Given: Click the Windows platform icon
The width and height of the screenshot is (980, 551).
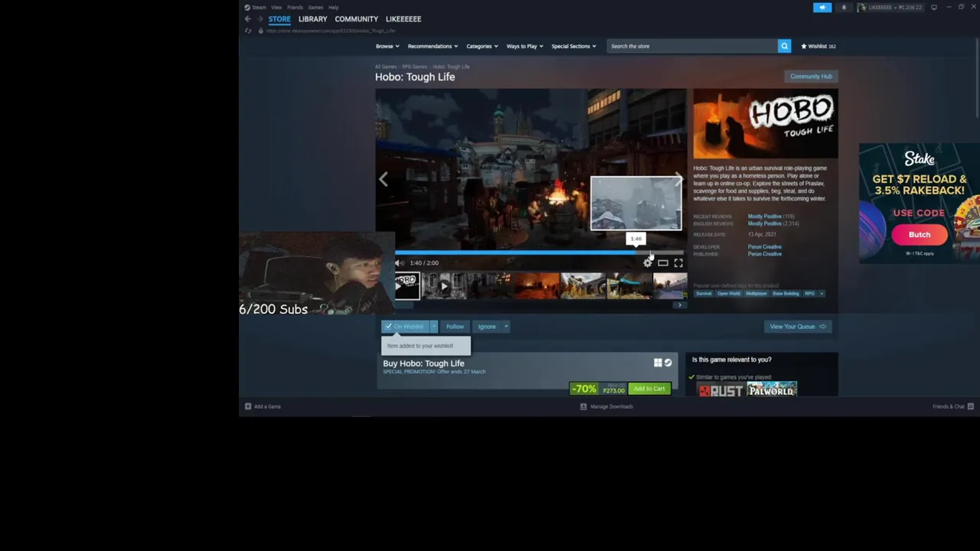Looking at the screenshot, I should pyautogui.click(x=658, y=363).
